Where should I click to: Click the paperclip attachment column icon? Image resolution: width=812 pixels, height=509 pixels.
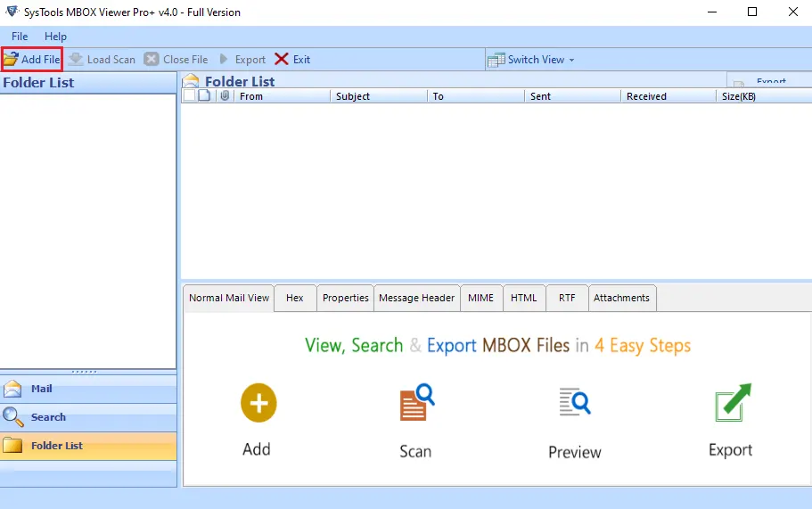[x=225, y=95]
